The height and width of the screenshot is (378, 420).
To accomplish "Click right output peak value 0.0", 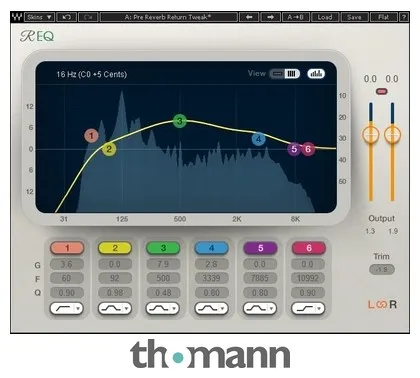I will coord(392,79).
